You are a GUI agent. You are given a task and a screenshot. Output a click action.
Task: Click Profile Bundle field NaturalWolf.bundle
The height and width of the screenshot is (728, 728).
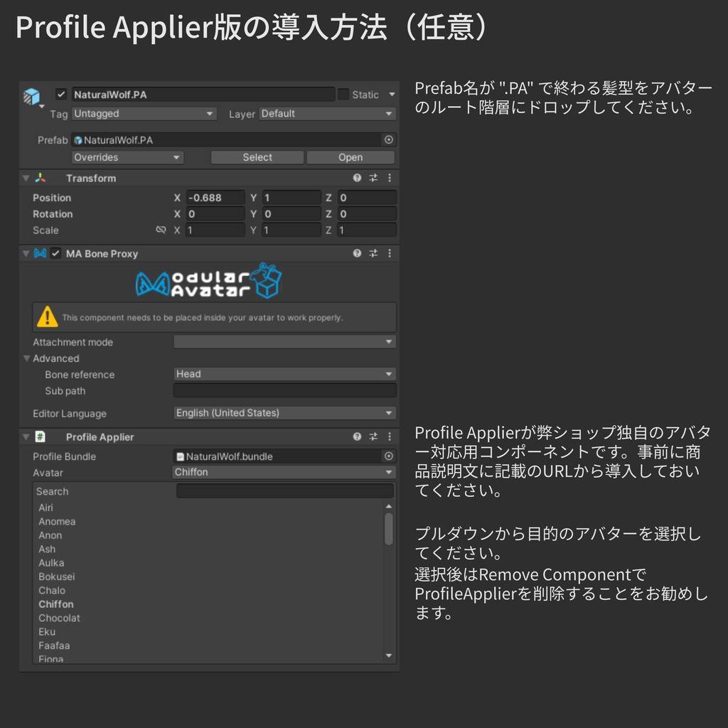point(278,456)
